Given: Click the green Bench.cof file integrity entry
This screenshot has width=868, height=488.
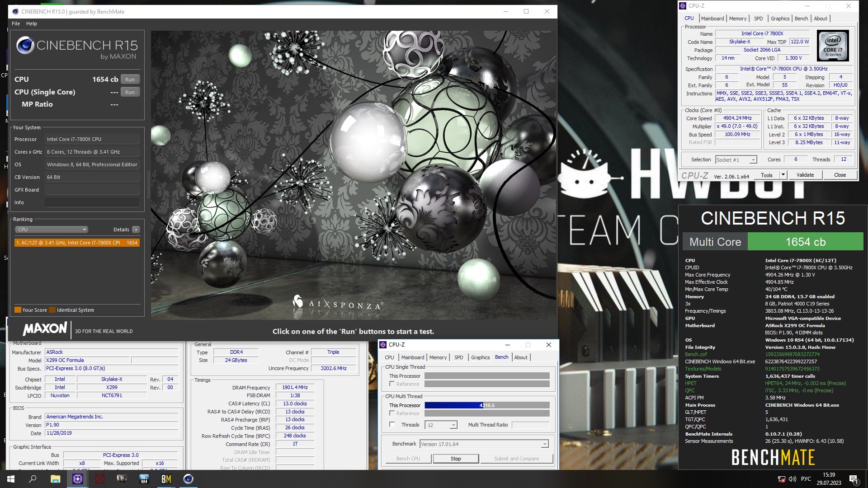Looking at the screenshot, I should 696,354.
